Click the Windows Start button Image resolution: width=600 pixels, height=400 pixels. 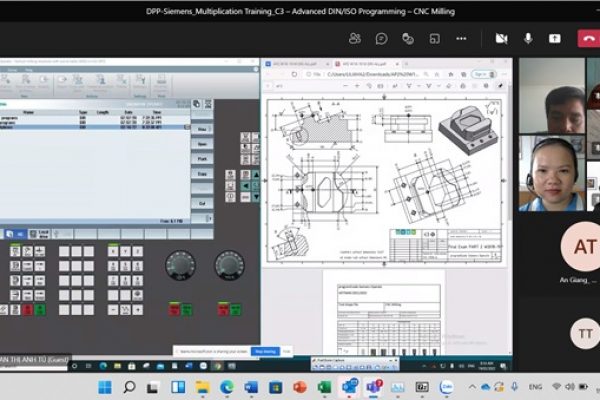pos(106,387)
